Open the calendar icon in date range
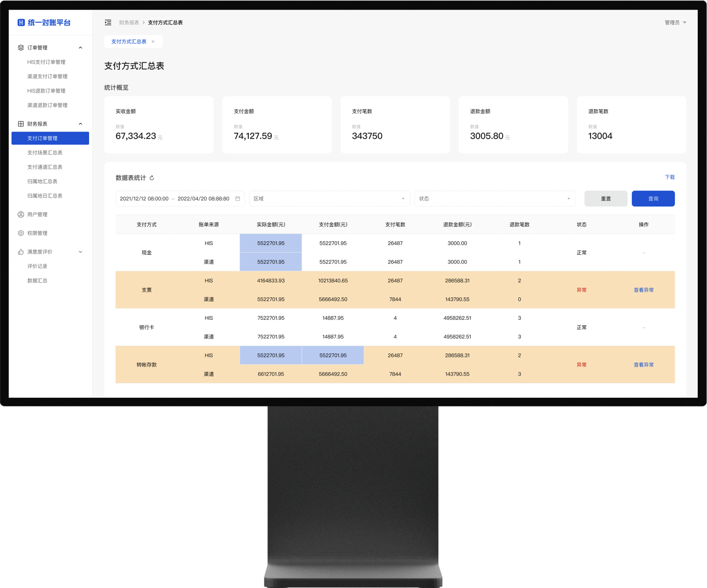This screenshot has width=707, height=588. click(x=238, y=198)
